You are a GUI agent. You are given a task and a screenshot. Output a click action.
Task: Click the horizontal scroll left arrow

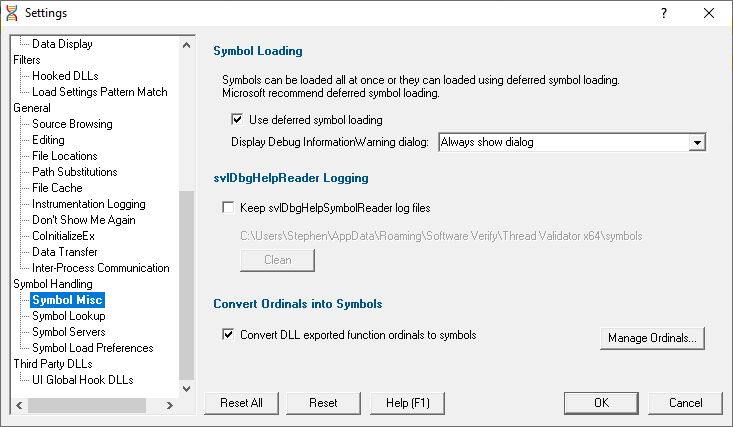(x=19, y=405)
